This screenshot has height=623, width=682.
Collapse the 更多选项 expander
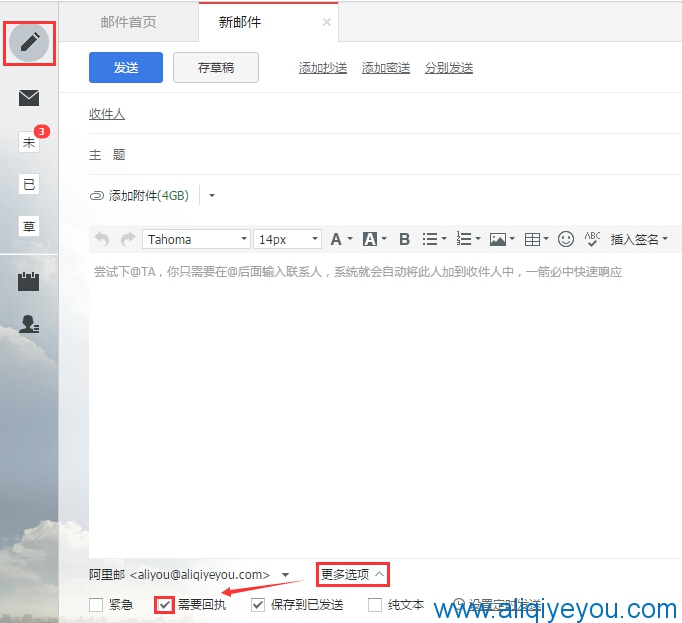(x=353, y=574)
